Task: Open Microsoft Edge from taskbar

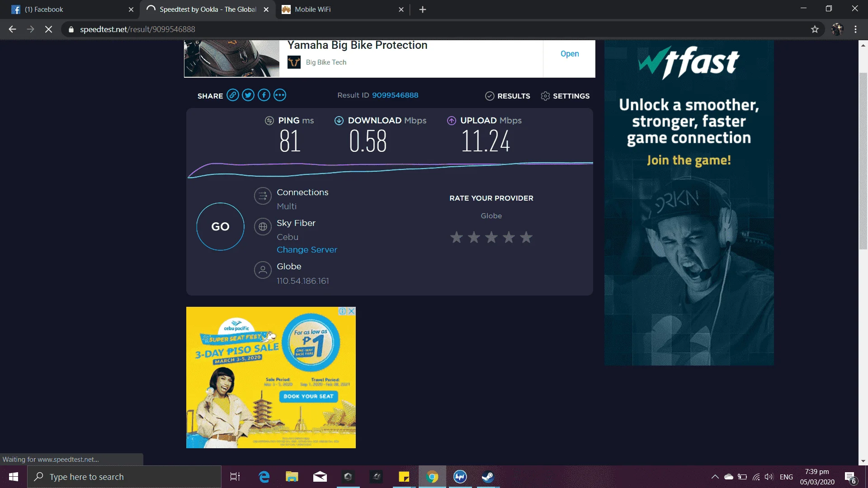Action: (x=264, y=477)
